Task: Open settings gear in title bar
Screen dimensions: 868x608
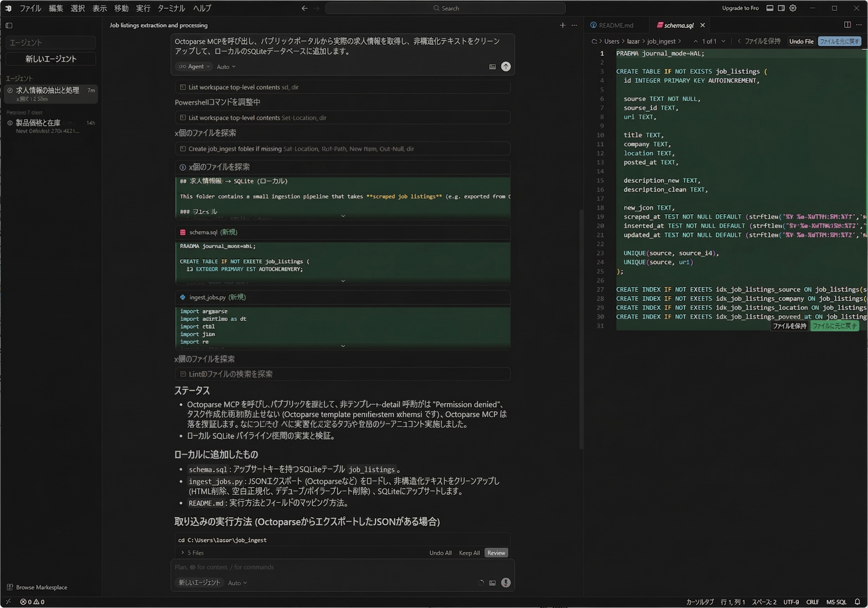Action: 793,8
